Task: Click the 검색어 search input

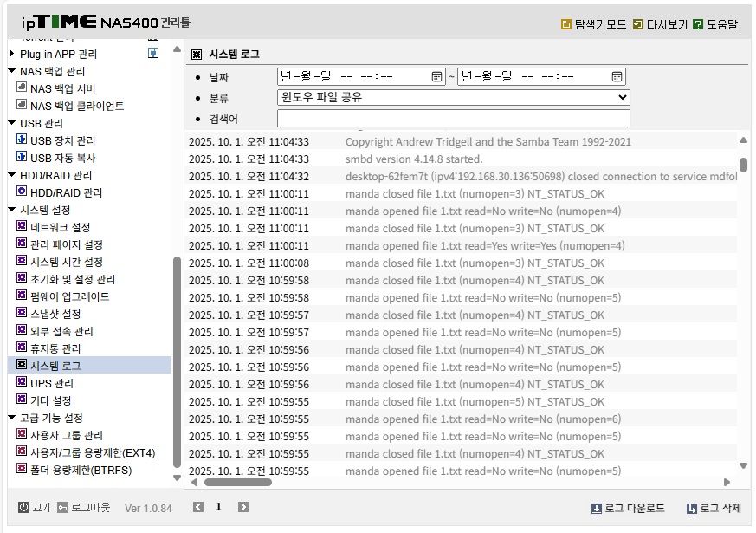Action: pos(454,119)
